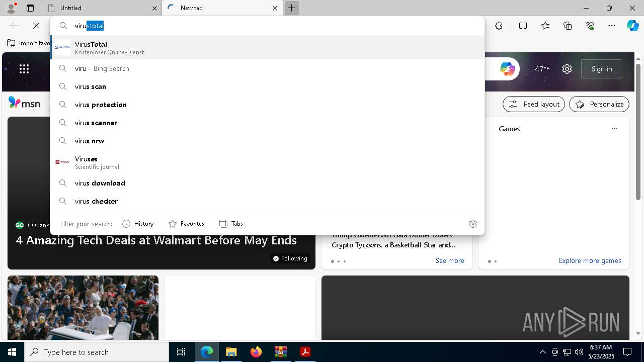
Task: Launch Firefox from taskbar
Action: (x=256, y=352)
